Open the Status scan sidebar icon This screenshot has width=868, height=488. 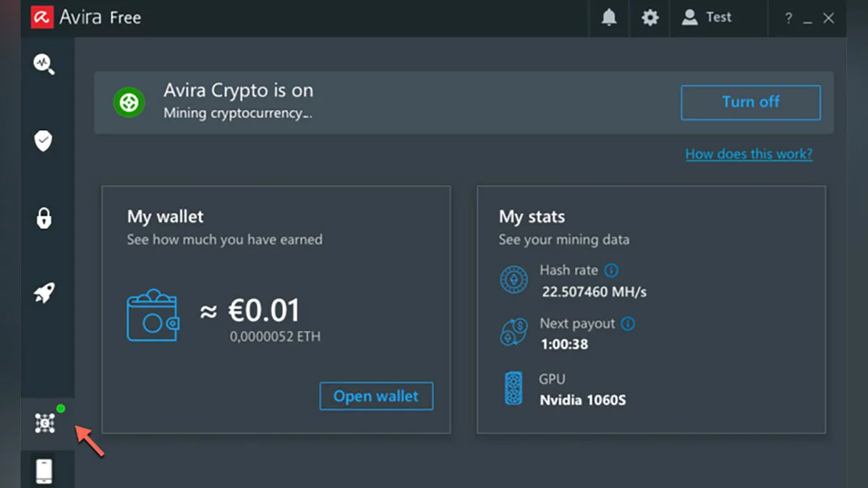[x=44, y=64]
